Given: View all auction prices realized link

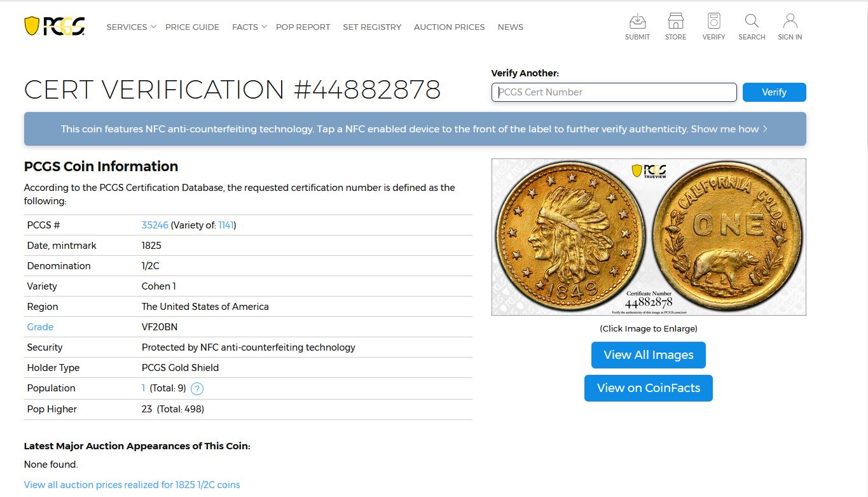Looking at the screenshot, I should tap(132, 485).
